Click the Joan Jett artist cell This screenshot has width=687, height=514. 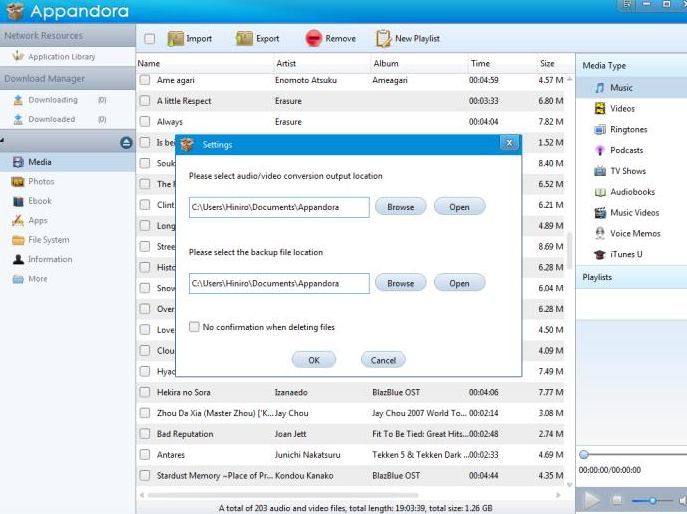pyautogui.click(x=290, y=434)
